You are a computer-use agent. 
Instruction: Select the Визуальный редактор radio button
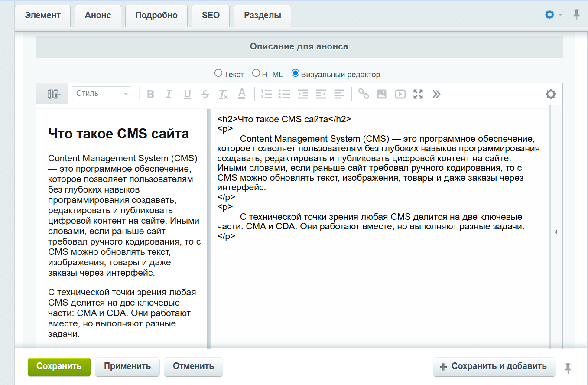pyautogui.click(x=296, y=73)
